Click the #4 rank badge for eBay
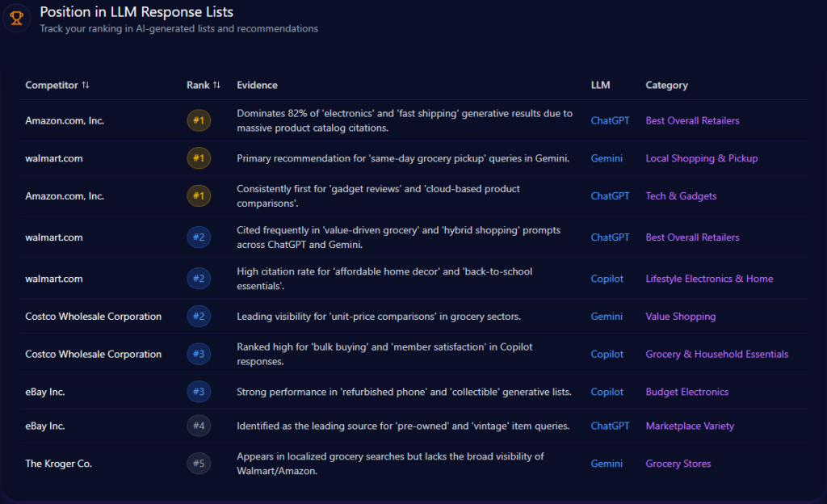827x504 pixels. (199, 426)
